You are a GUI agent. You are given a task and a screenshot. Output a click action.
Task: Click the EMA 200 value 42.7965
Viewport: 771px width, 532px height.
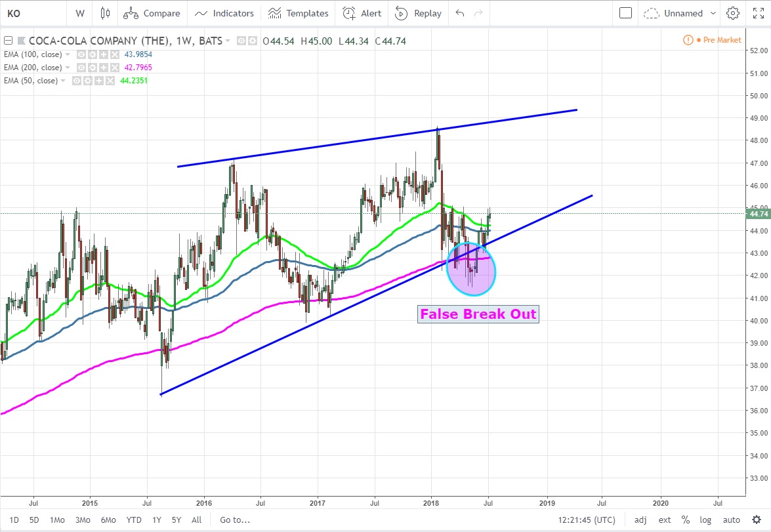click(x=138, y=68)
